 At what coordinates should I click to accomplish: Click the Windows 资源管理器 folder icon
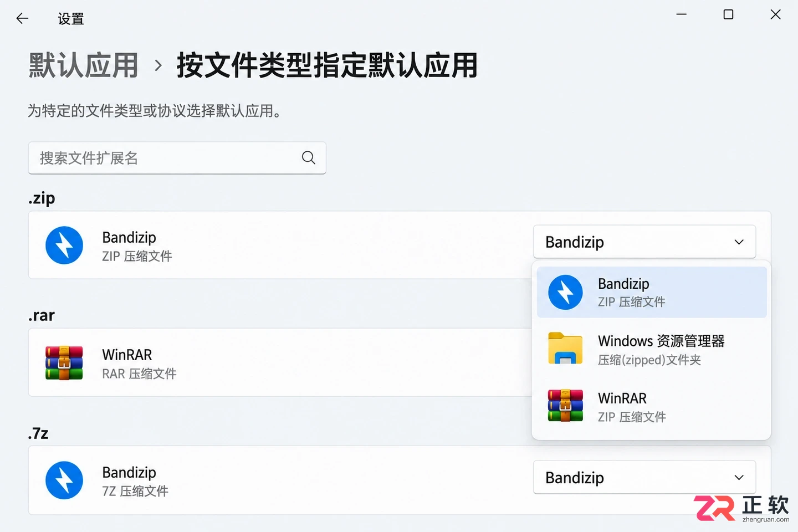565,349
